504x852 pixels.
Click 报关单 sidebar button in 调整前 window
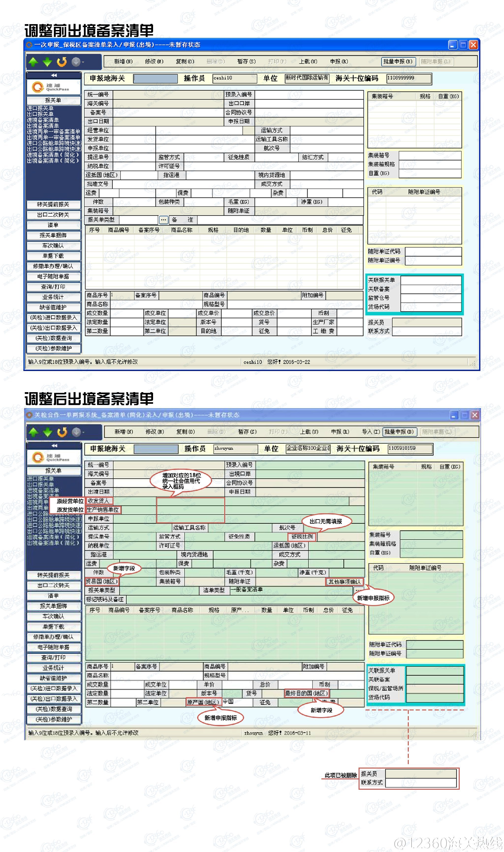pyautogui.click(x=54, y=100)
